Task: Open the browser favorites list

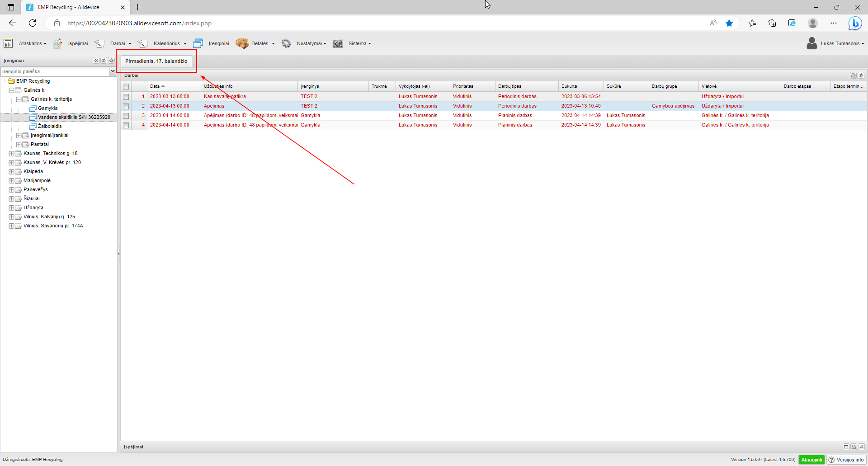Action: tap(752, 23)
